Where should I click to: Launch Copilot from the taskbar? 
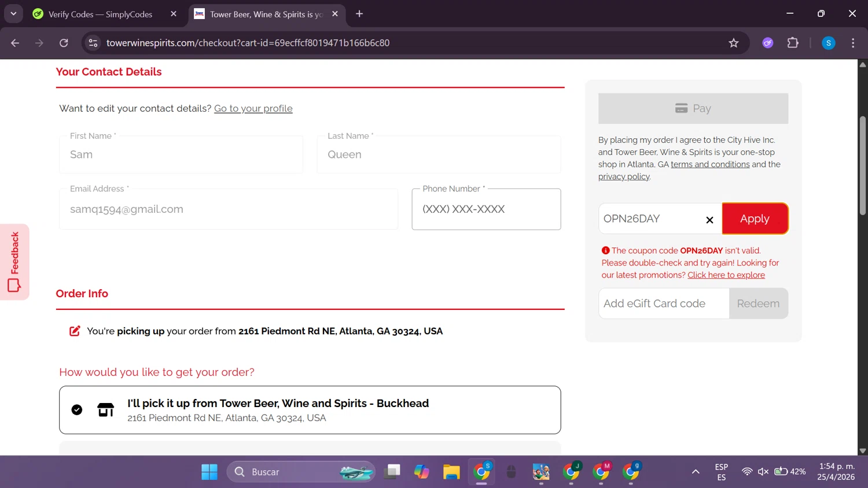coord(421,472)
